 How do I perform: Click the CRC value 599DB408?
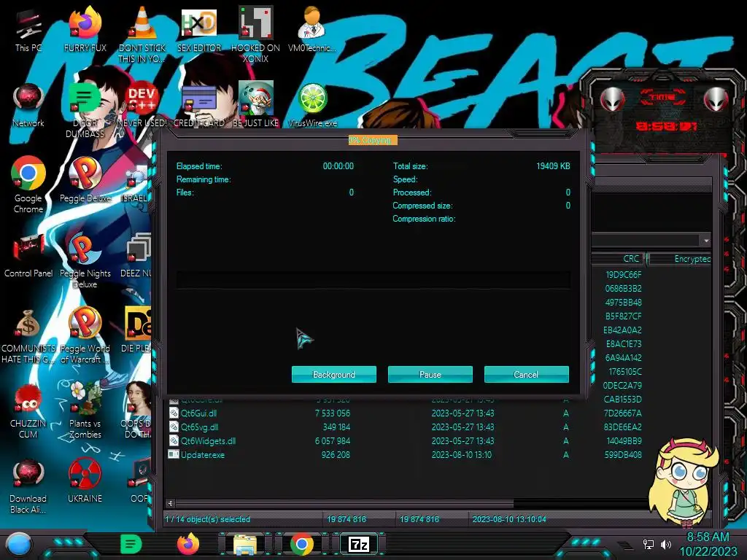(x=623, y=455)
